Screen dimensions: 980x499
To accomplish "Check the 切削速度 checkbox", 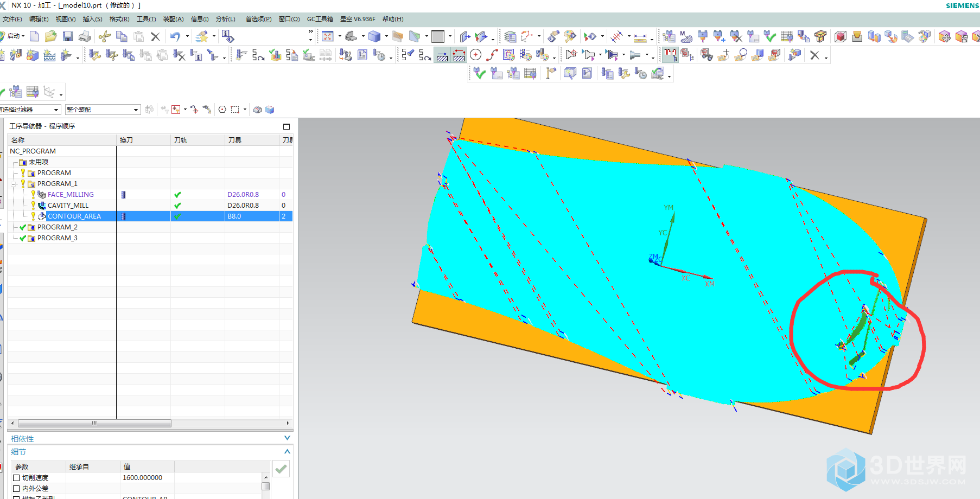I will point(16,478).
